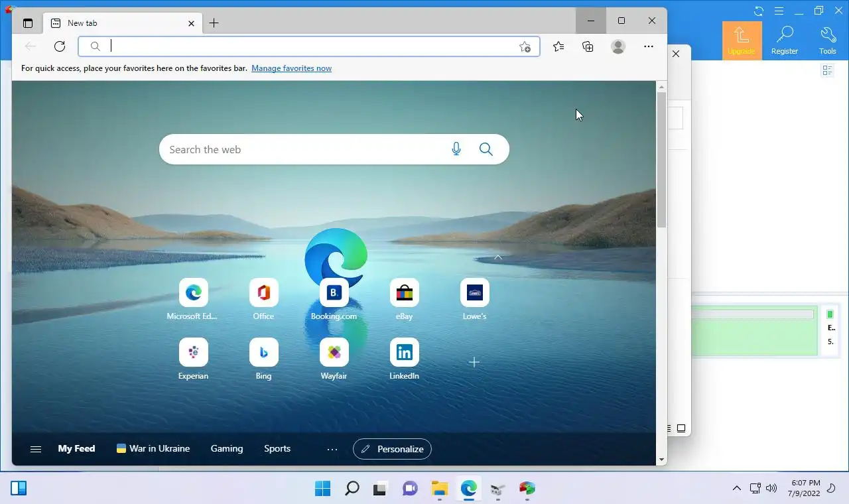Open the menu icon in background app title bar
The height and width of the screenshot is (504, 849).
point(779,11)
